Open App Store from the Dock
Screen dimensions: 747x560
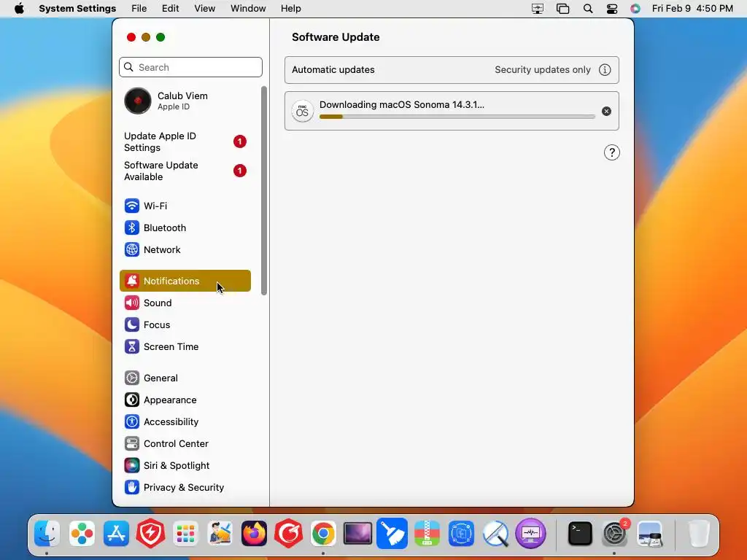(x=116, y=533)
